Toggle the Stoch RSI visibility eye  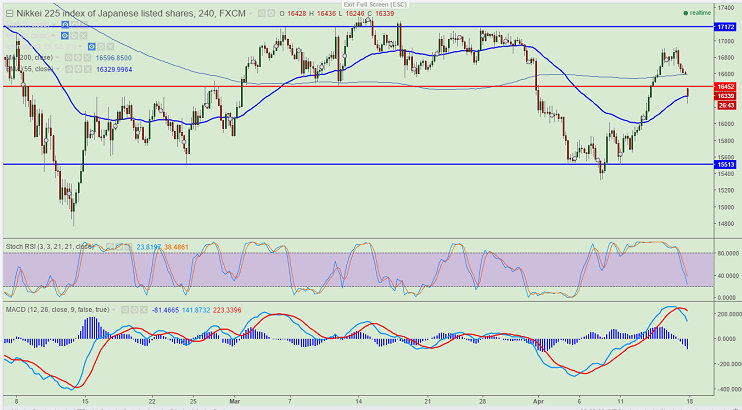click(110, 247)
